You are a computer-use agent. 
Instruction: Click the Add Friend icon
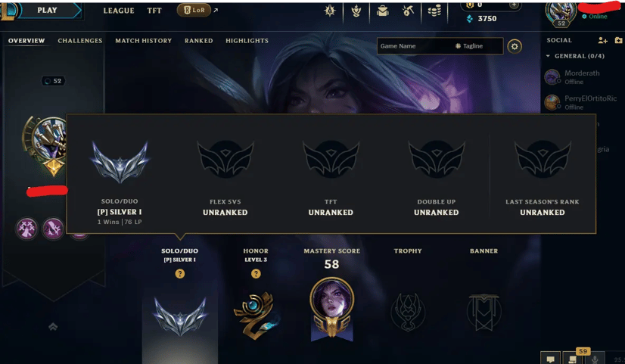point(602,40)
